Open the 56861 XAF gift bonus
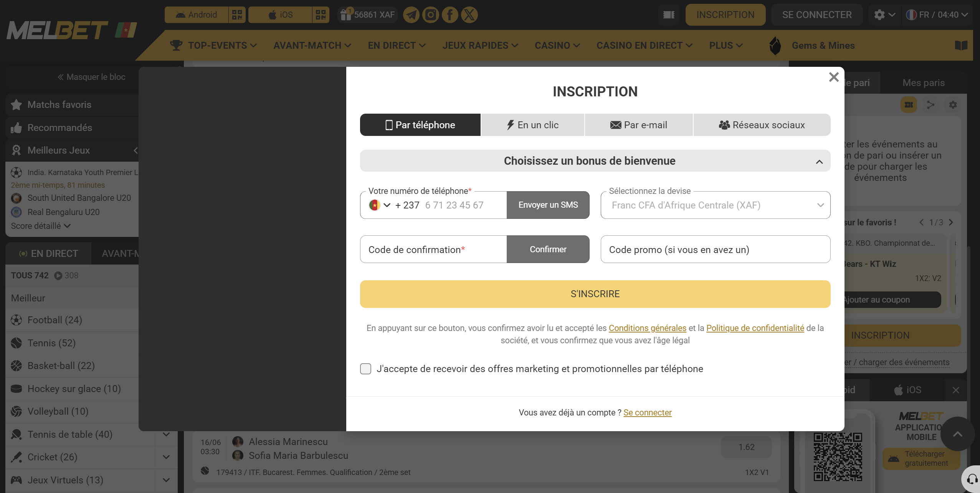980x493 pixels. coord(367,15)
